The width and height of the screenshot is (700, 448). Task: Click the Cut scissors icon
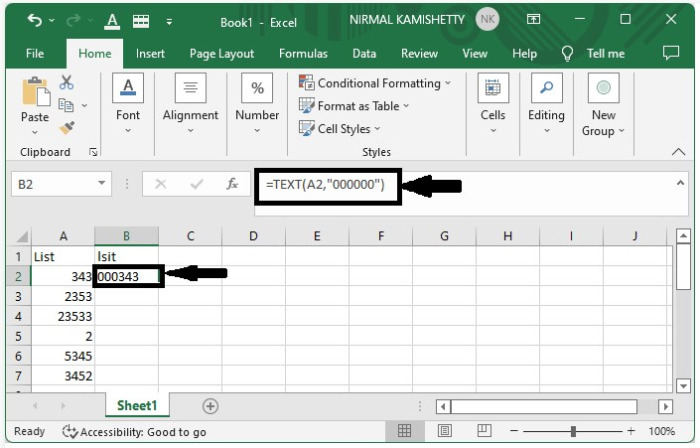click(67, 83)
